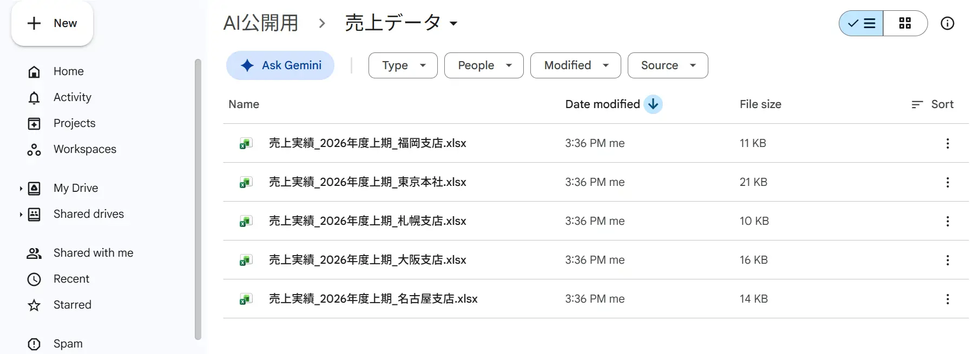
Task: Show the details info panel
Action: click(x=948, y=23)
